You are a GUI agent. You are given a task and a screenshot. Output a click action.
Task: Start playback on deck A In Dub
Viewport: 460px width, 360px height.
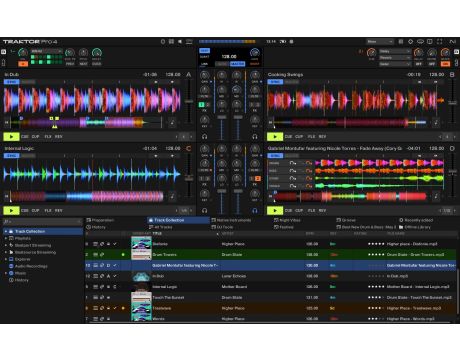click(x=11, y=137)
